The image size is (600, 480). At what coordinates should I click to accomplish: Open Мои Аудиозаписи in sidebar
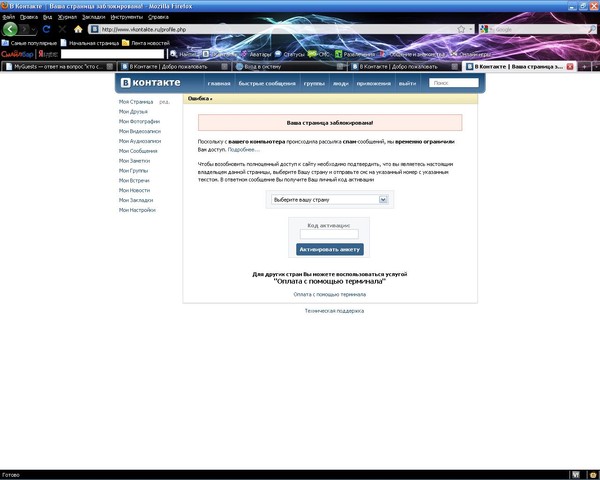(140, 141)
